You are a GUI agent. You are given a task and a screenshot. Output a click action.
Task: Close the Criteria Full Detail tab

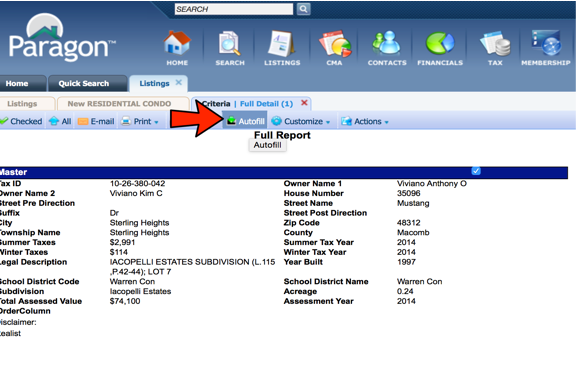click(x=304, y=103)
